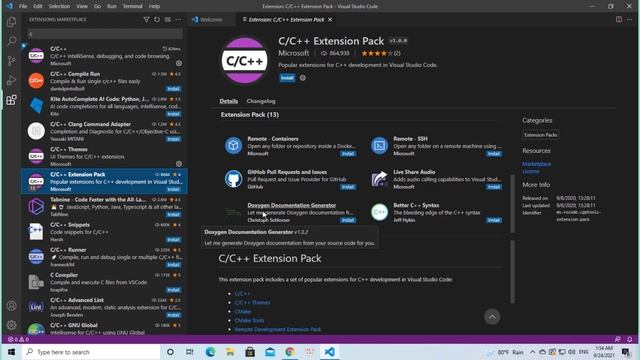
Task: Click the extensions marketplace search box
Action: click(x=105, y=34)
